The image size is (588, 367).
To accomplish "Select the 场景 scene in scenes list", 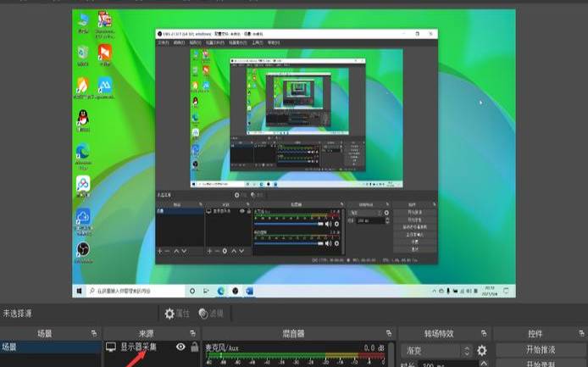I will (51, 348).
